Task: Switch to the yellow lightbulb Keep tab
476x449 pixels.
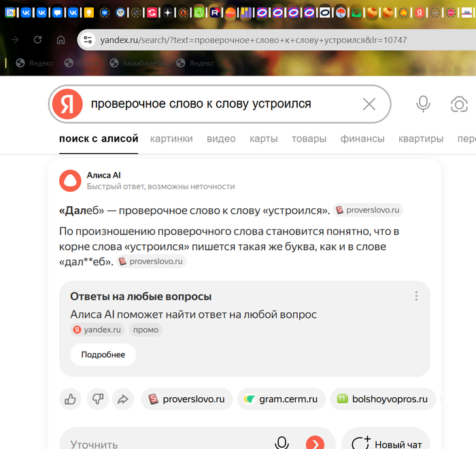Action: pyautogui.click(x=89, y=12)
